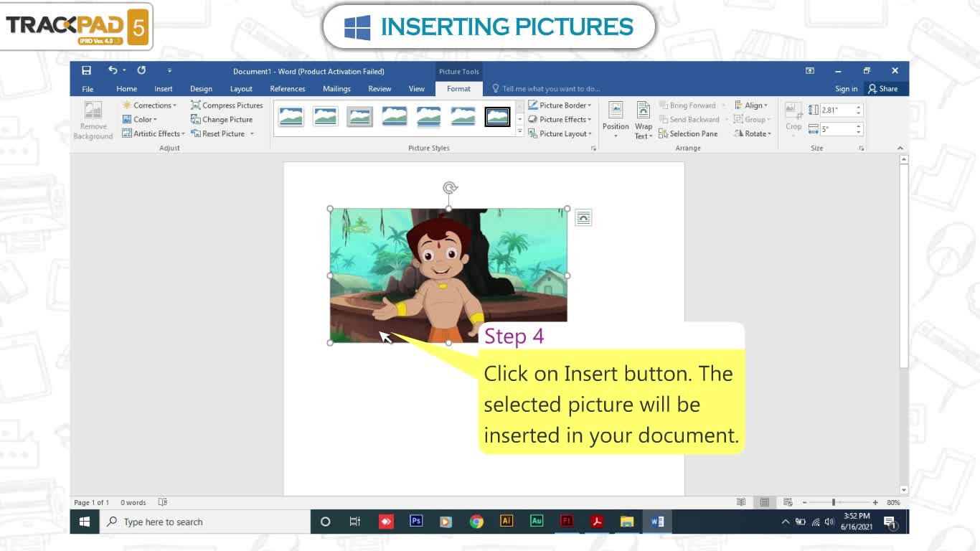The width and height of the screenshot is (980, 551).
Task: Click the Redo repeat icon
Action: tap(141, 70)
